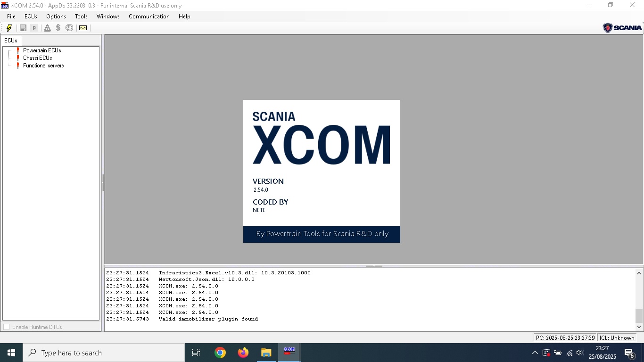Click the section-sign (§) toolbar icon
644x362 pixels.
point(58,28)
